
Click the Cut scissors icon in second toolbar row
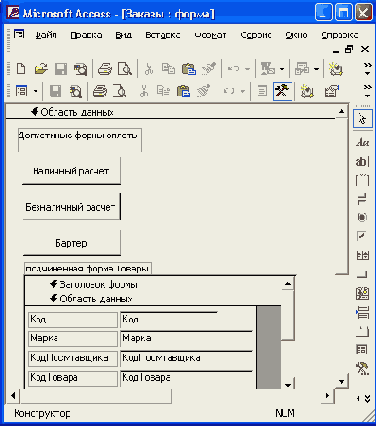tap(144, 91)
